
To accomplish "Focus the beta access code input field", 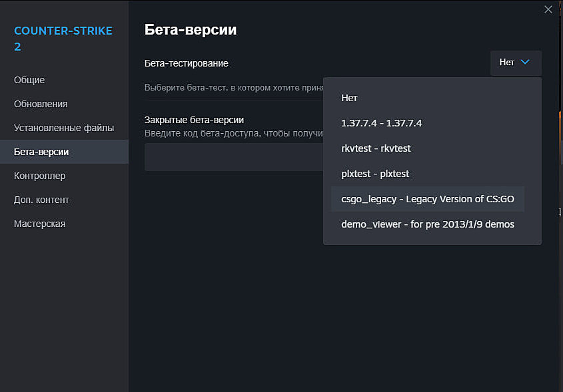I will tap(234, 157).
